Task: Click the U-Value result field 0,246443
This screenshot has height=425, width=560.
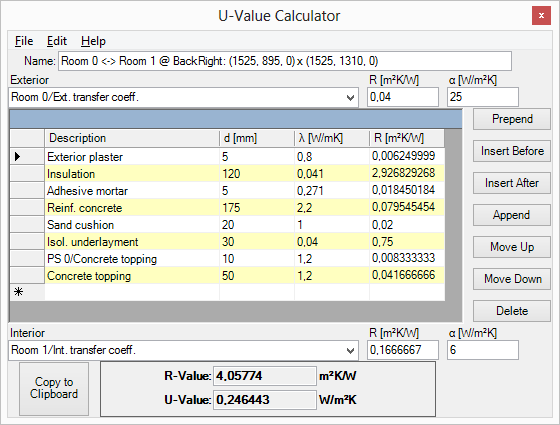Action: click(x=265, y=400)
